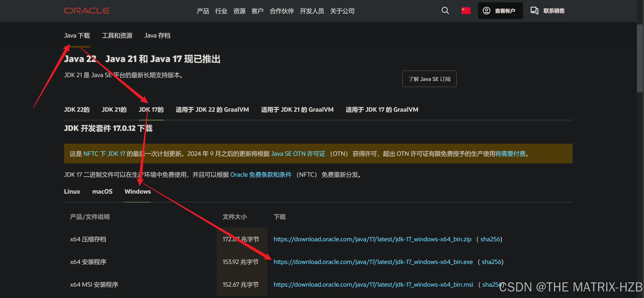
Task: Open the 资源 menu
Action: click(x=239, y=11)
